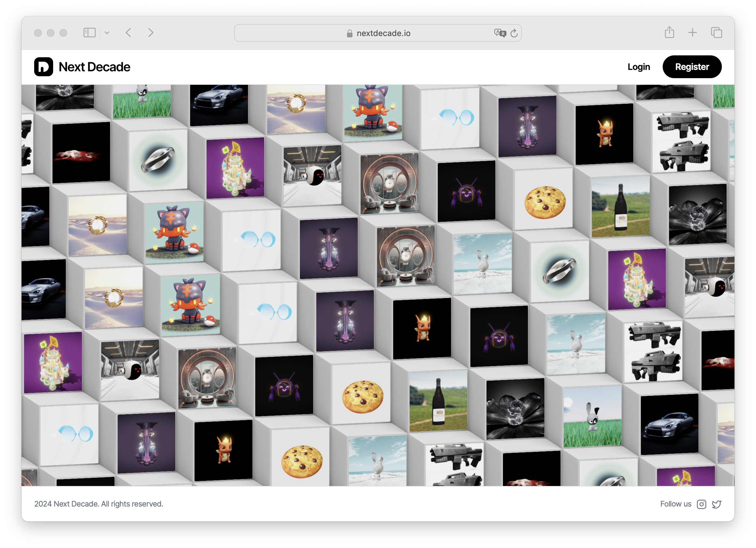
Task: Click '2024 Next Decade. All rights reserved.' text
Action: (99, 504)
